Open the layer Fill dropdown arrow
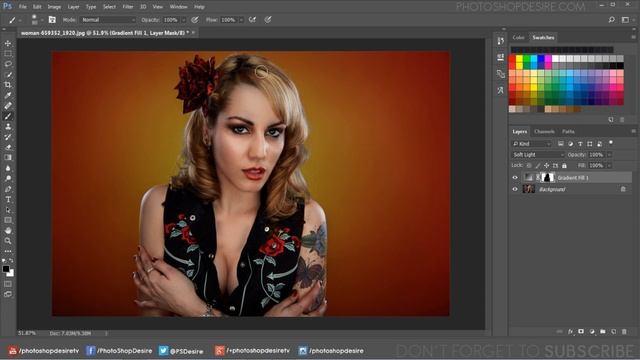The width and height of the screenshot is (640, 360). pos(609,165)
